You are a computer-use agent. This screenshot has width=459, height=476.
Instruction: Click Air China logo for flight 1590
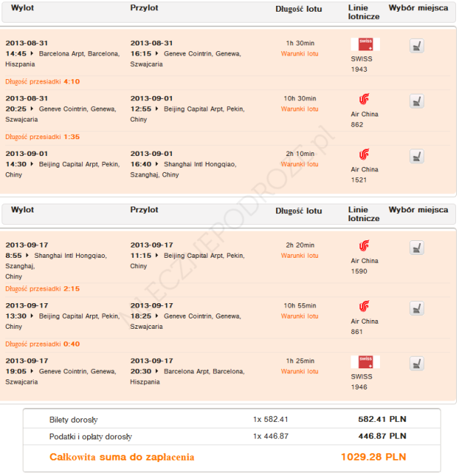click(364, 245)
